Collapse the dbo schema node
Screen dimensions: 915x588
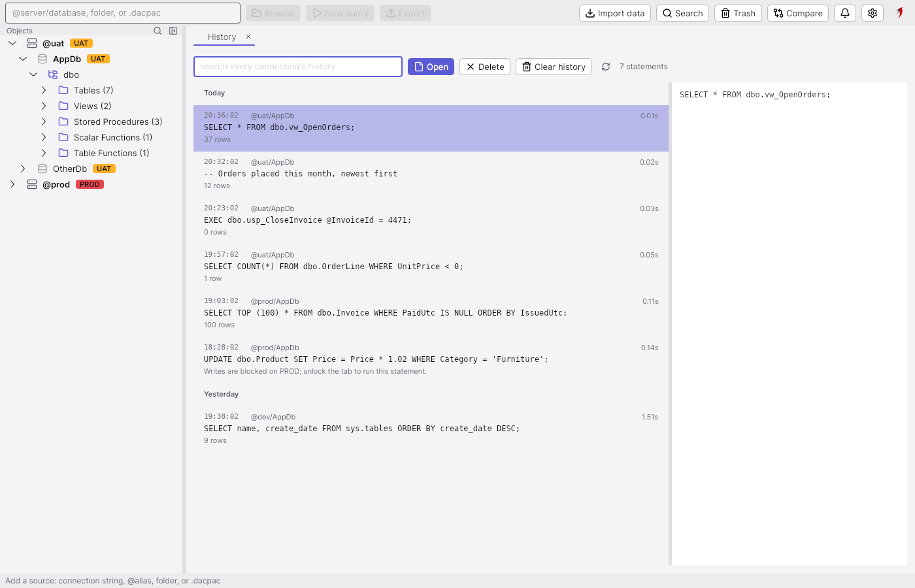pyautogui.click(x=33, y=74)
